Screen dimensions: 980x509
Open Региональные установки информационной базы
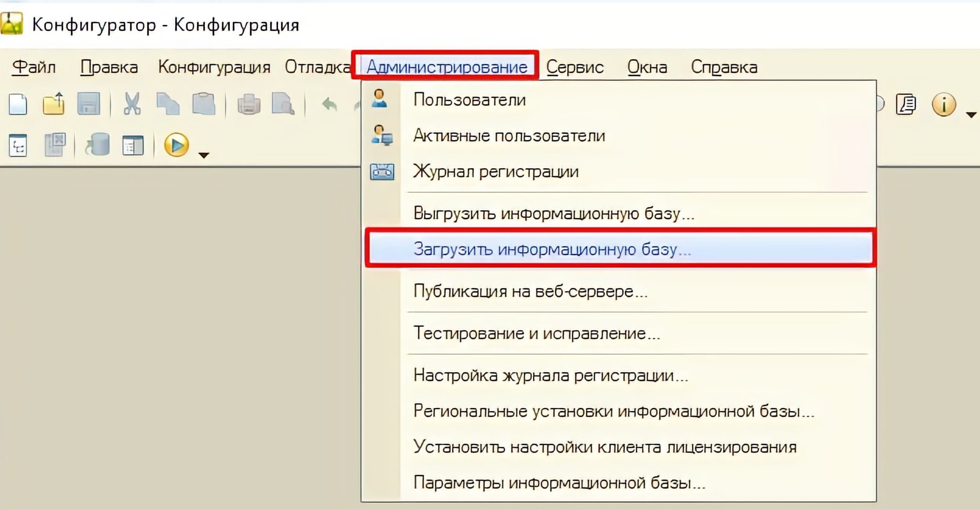(619, 411)
